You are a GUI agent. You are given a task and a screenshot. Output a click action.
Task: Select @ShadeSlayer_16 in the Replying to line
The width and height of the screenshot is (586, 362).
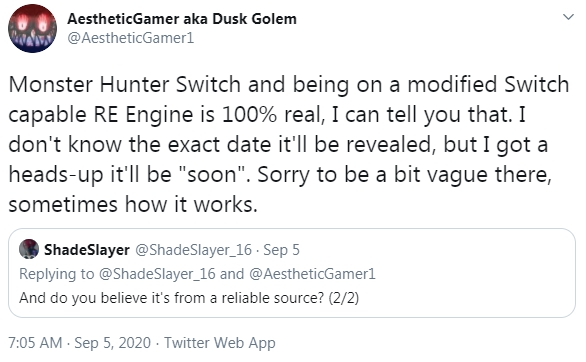pos(157,274)
